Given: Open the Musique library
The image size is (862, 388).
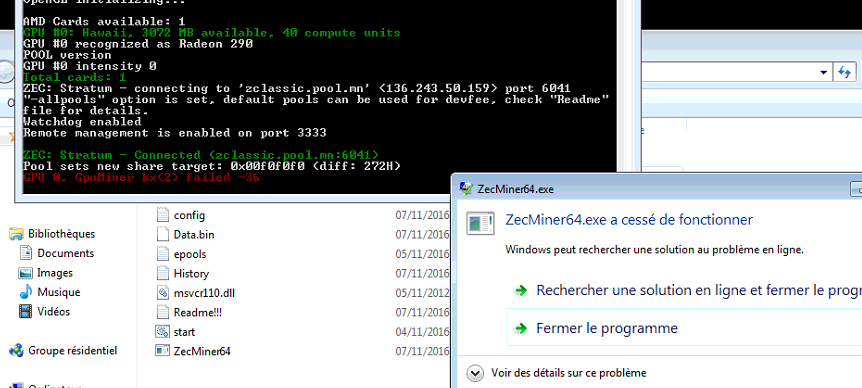Looking at the screenshot, I should (x=59, y=292).
